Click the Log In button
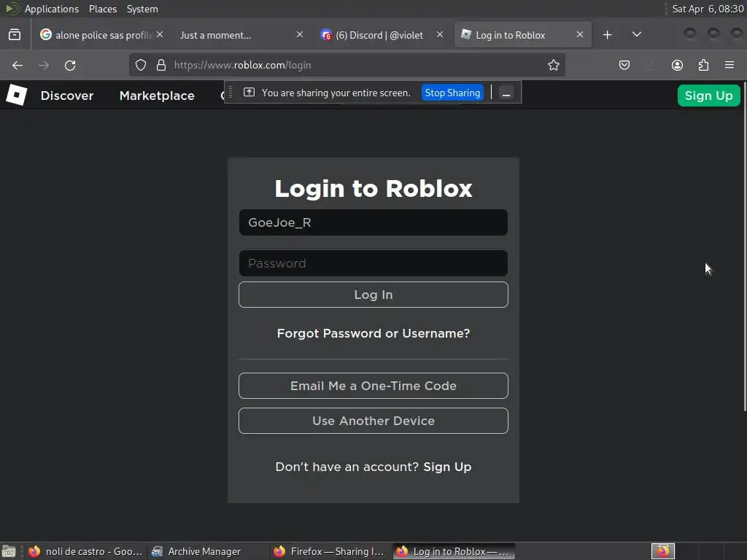Image resolution: width=747 pixels, height=560 pixels. pyautogui.click(x=373, y=295)
